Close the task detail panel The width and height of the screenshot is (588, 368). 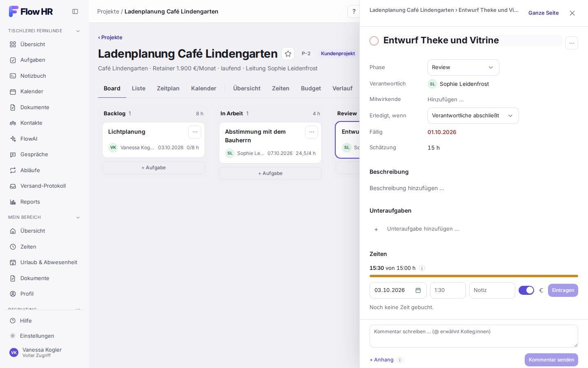coord(572,13)
